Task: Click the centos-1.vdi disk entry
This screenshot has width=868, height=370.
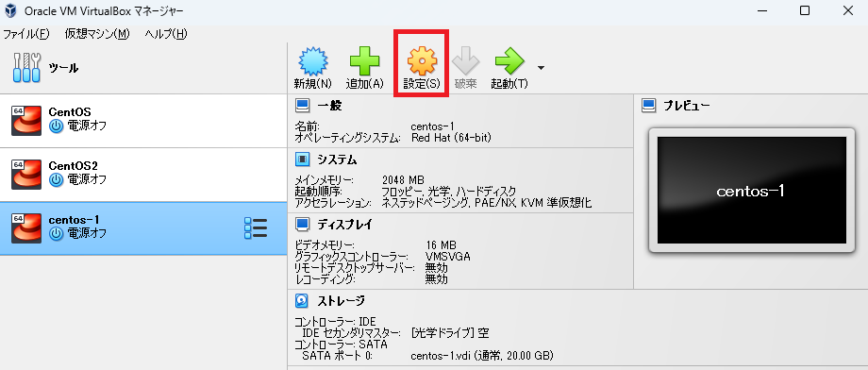Action: (482, 355)
